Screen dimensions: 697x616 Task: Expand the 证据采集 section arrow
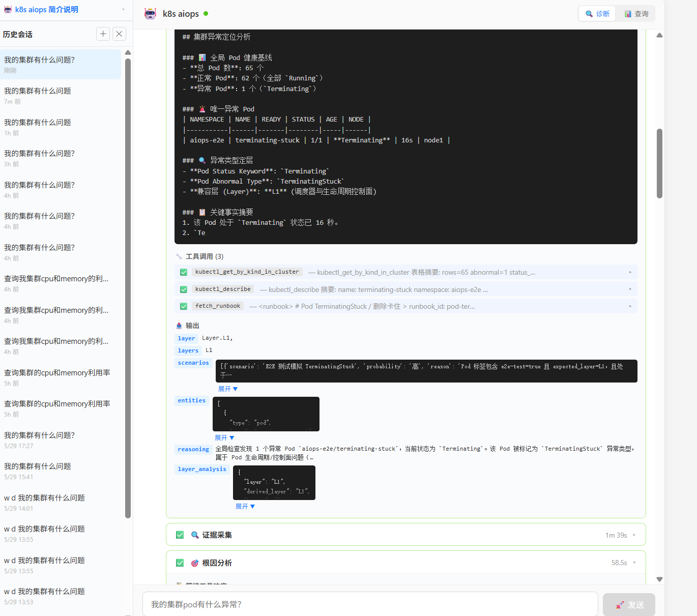point(634,535)
